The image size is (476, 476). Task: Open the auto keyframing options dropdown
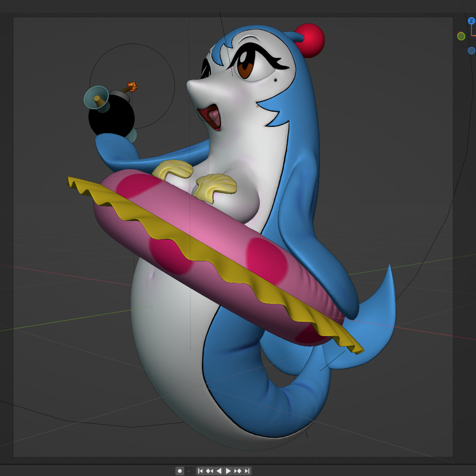coord(189,471)
